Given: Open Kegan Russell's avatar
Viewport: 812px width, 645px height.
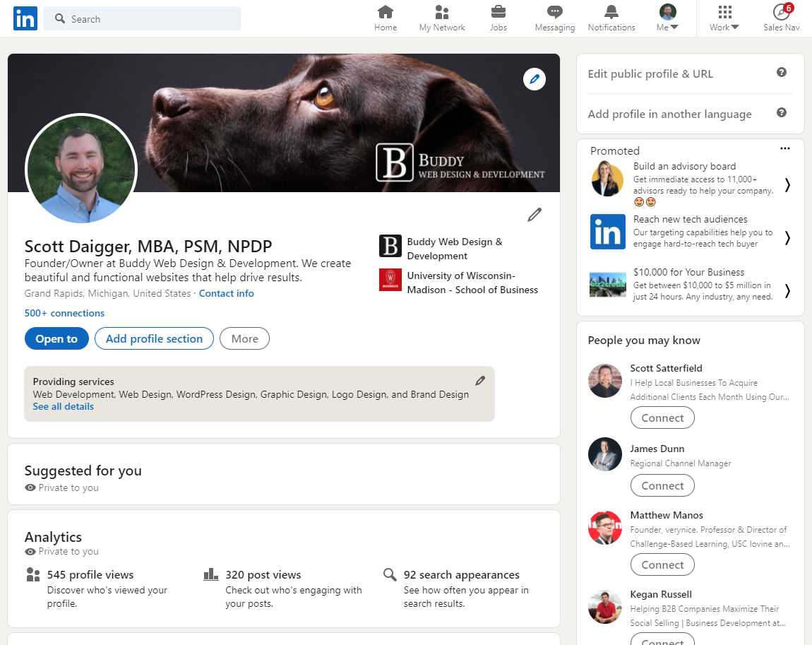Looking at the screenshot, I should pos(605,607).
